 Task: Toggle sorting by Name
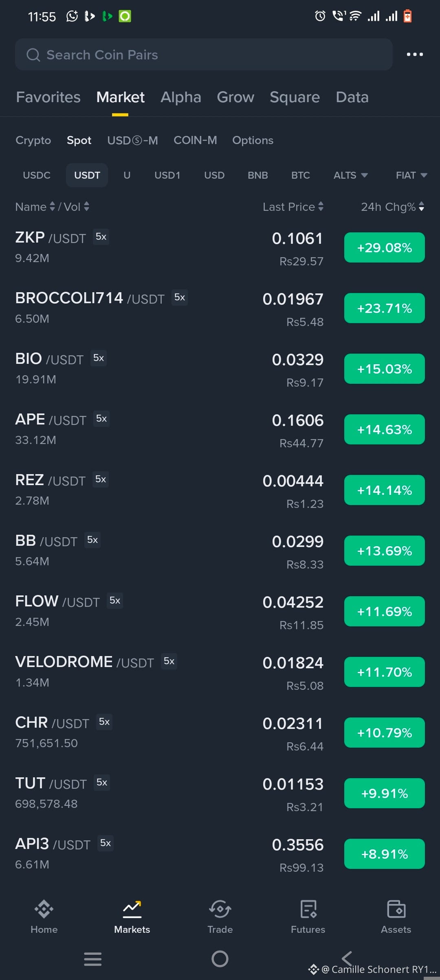click(x=35, y=207)
